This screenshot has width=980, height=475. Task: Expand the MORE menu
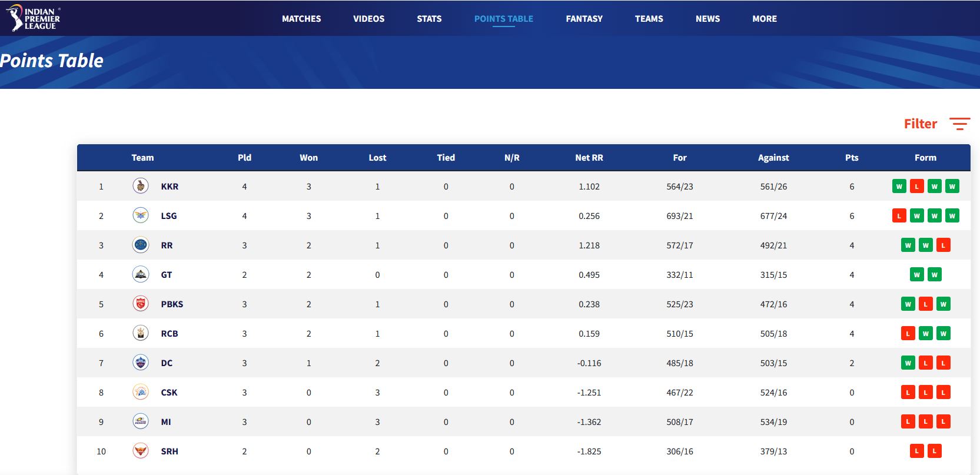765,19
